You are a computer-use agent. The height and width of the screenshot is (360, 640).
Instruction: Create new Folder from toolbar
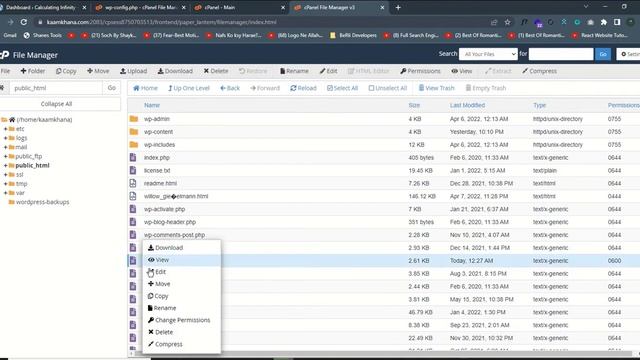(x=33, y=71)
